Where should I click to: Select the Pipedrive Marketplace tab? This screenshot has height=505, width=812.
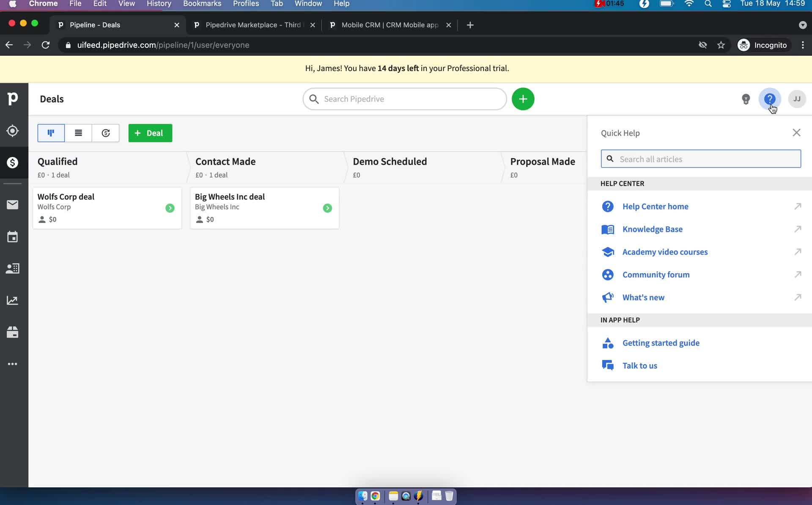click(x=254, y=25)
